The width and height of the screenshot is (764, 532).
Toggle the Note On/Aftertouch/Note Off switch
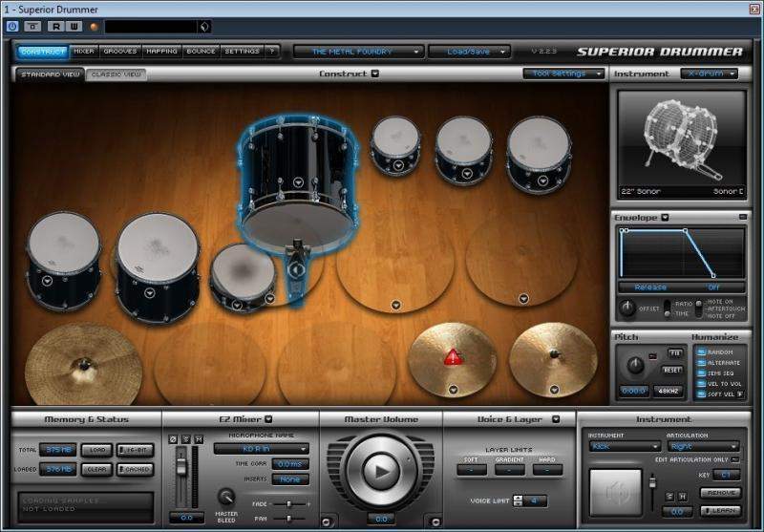click(x=699, y=309)
